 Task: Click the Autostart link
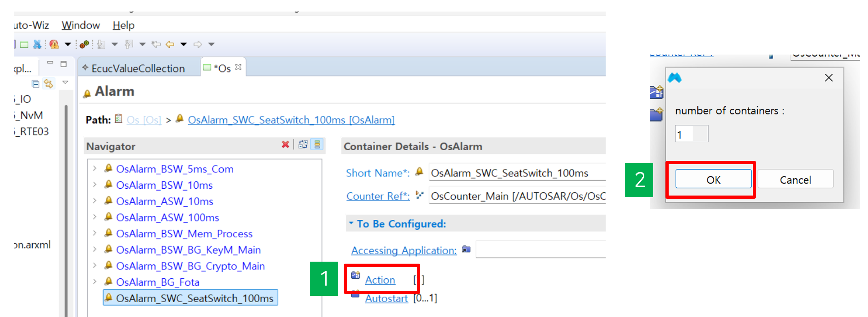(x=386, y=298)
